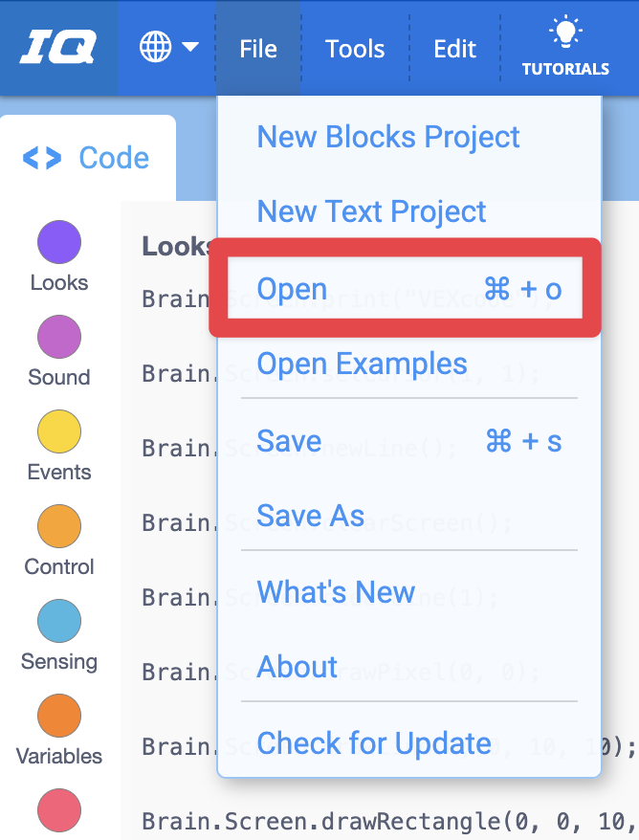
Task: Select Open Examples
Action: [363, 365]
